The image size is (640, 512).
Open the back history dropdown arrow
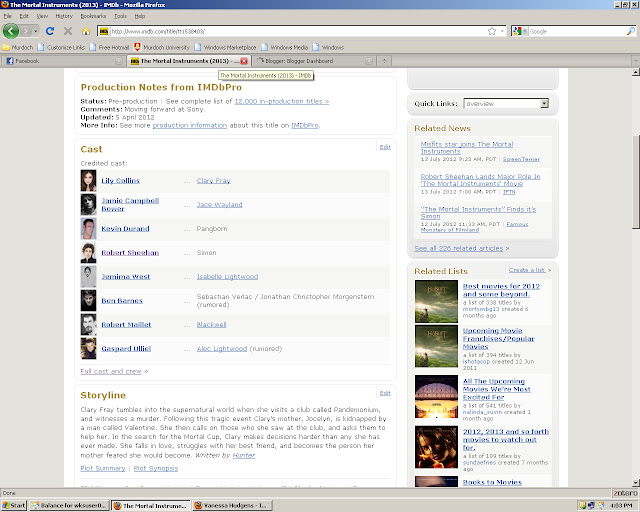tap(36, 31)
